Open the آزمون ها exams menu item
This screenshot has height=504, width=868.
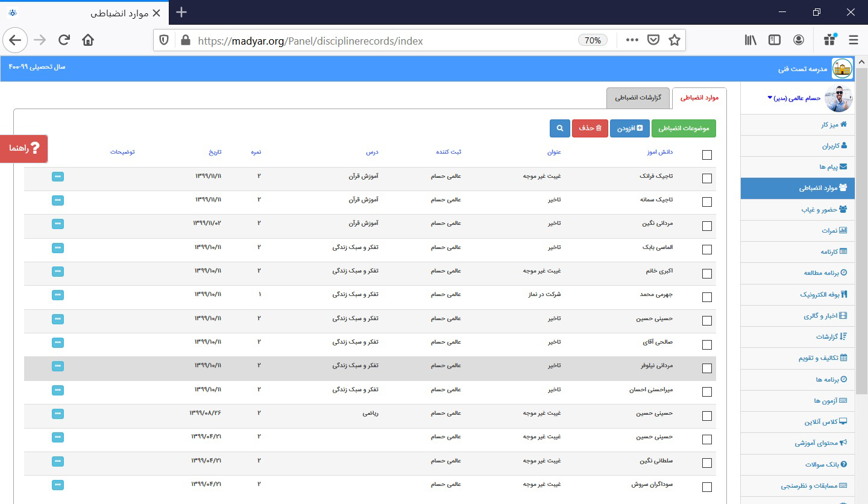coord(798,401)
